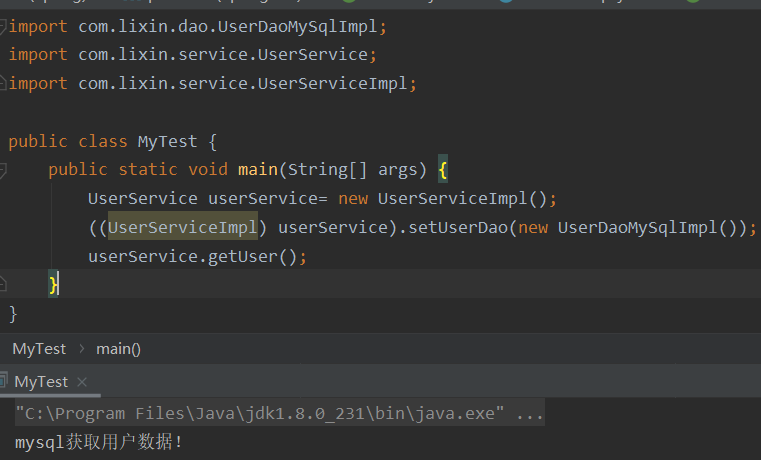Viewport: 761px width, 460px height.
Task: Click the highlighted opening brace of main
Action: point(443,170)
